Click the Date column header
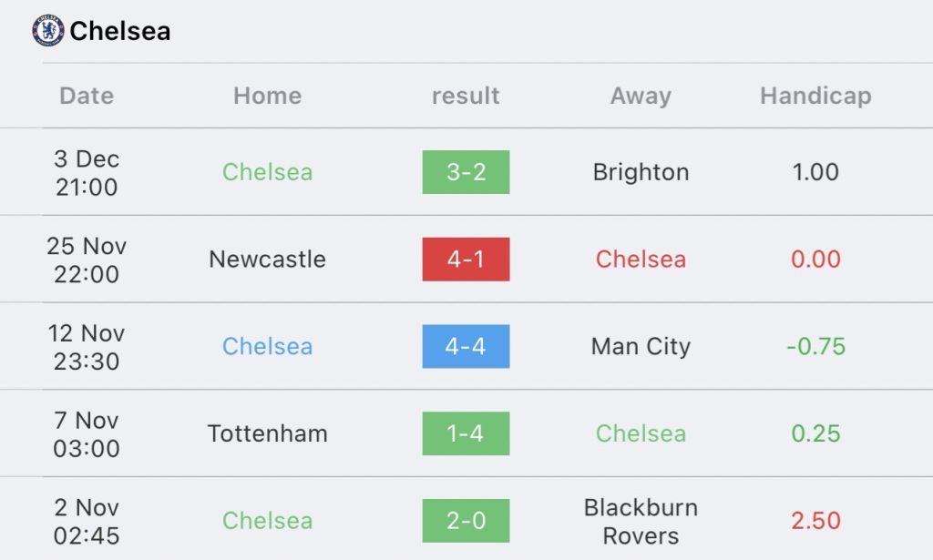Screen dimensions: 933x560 [87, 96]
